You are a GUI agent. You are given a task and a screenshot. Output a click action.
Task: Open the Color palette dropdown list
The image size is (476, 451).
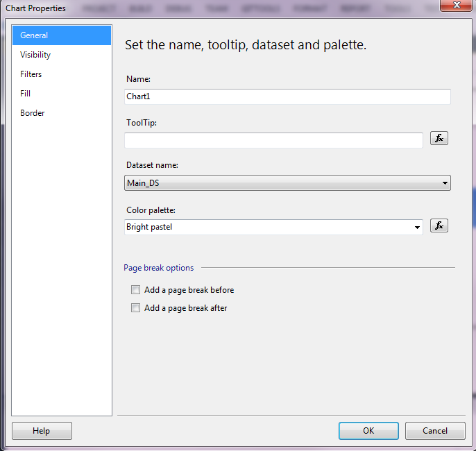(417, 227)
